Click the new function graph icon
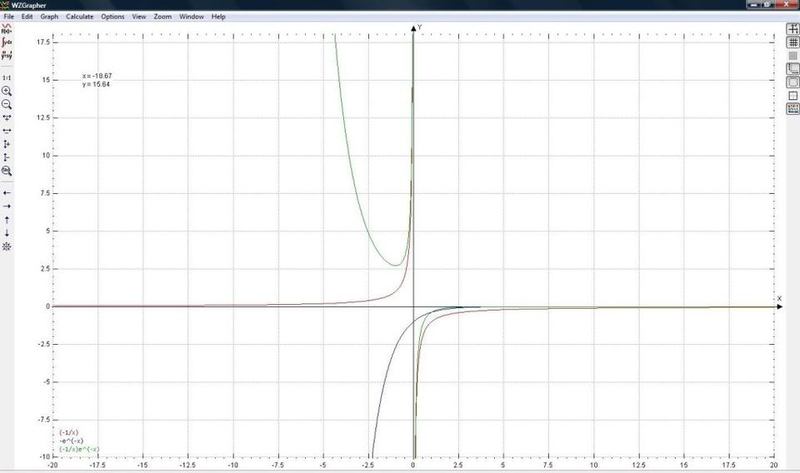Screen dimensions: 800x473 coord(7,31)
